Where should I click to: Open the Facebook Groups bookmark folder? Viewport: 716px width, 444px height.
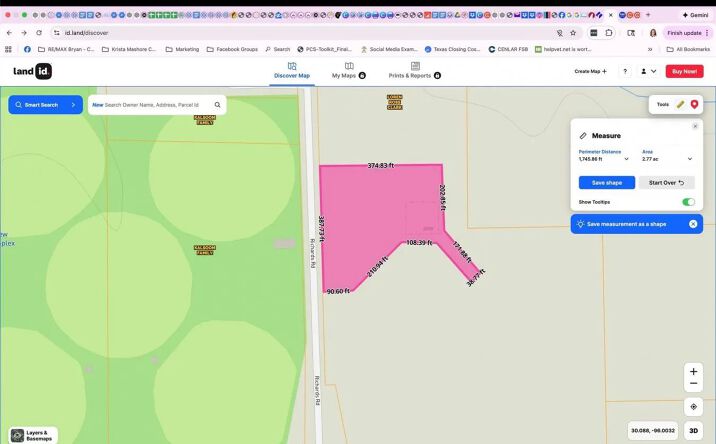click(x=232, y=49)
